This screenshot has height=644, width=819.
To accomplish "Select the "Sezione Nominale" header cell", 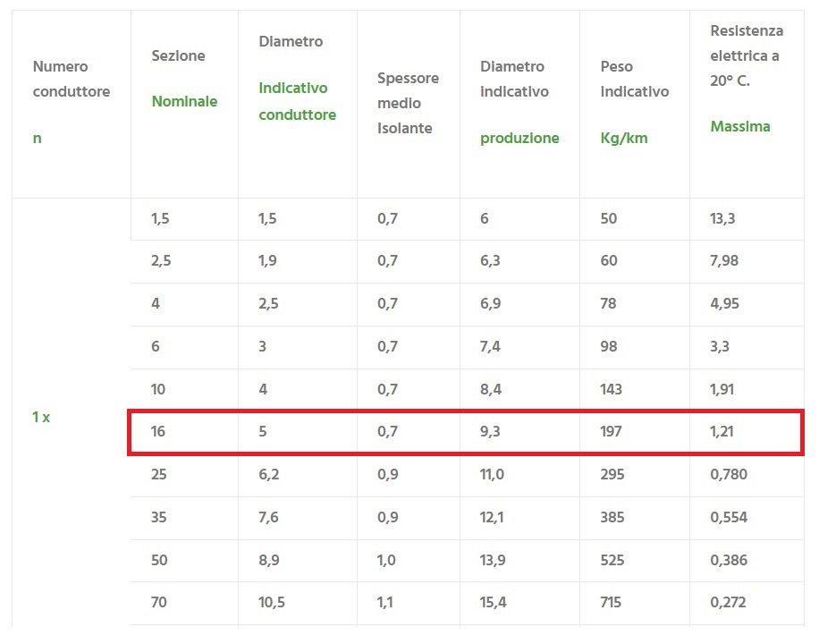I will coord(184,79).
